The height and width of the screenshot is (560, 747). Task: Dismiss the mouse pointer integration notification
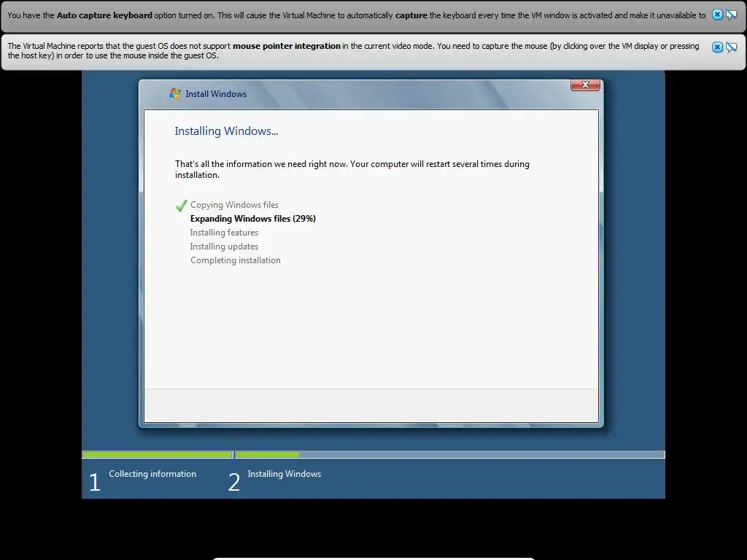coord(717,47)
